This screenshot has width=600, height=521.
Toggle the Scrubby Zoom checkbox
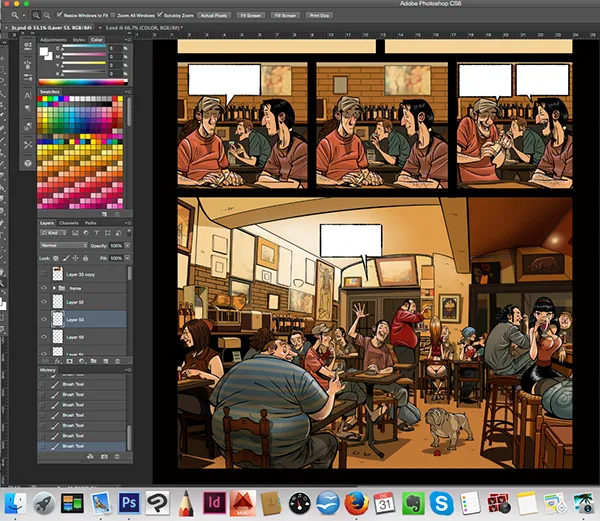(x=160, y=15)
